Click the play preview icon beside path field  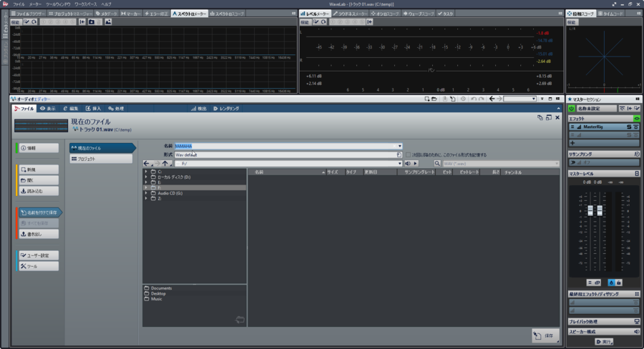pyautogui.click(x=416, y=163)
